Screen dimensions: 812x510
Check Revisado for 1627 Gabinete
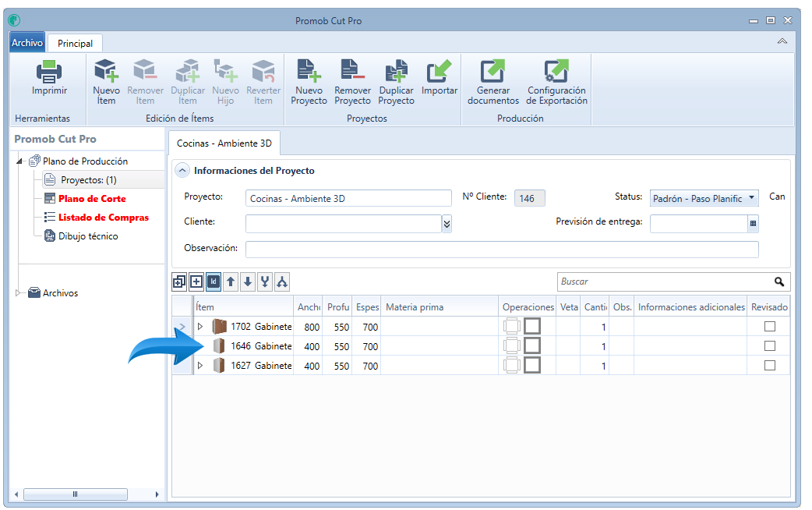coord(770,366)
